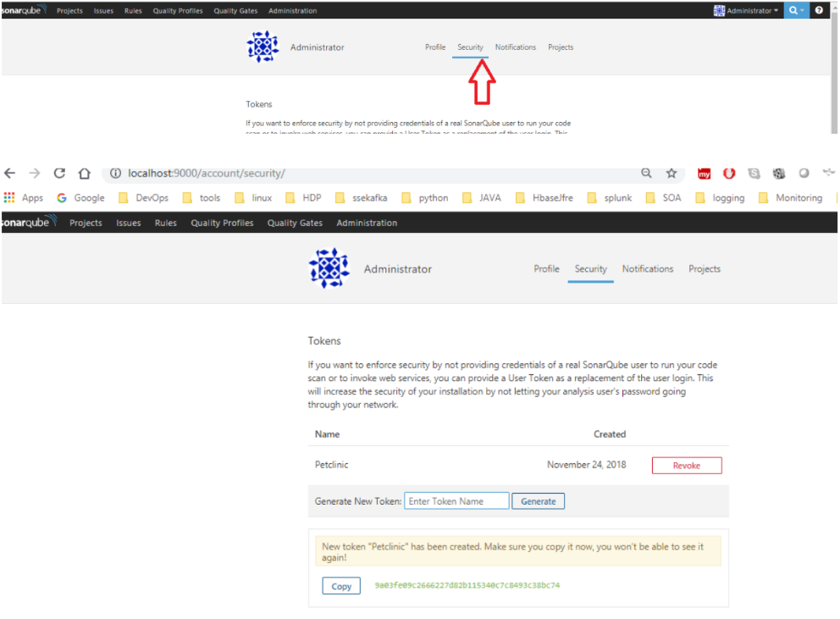Open the search dropdown in the top bar

coord(796,10)
